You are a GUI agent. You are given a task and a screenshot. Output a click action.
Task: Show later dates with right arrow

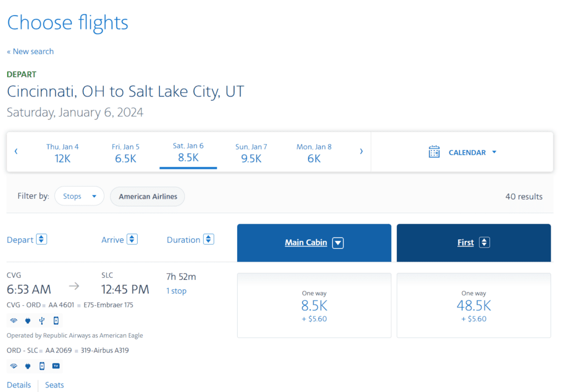pos(361,151)
